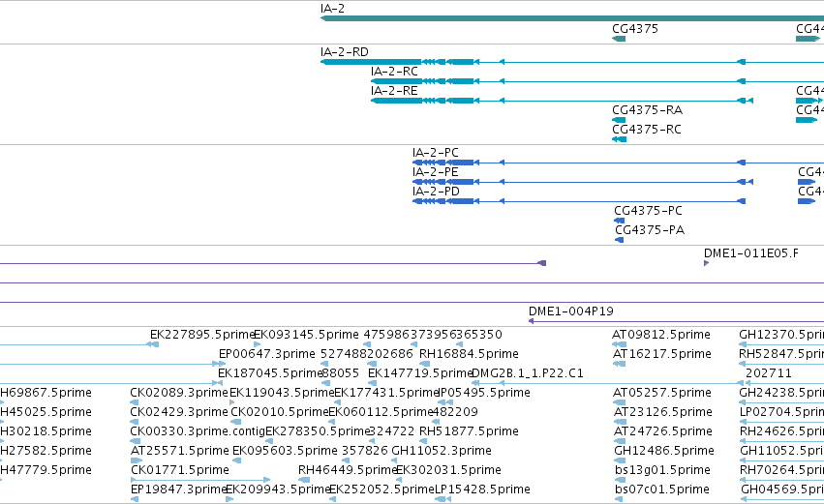Screen dimensions: 824x504
Task: Select transcript IA-2-RC
Action: point(394,72)
